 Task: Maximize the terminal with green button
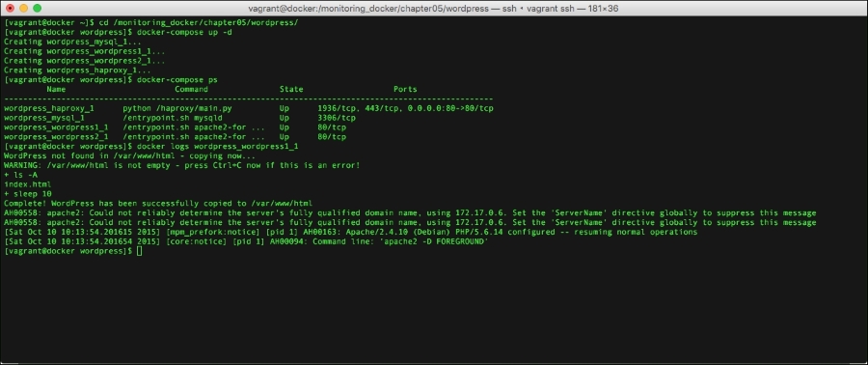click(x=38, y=9)
